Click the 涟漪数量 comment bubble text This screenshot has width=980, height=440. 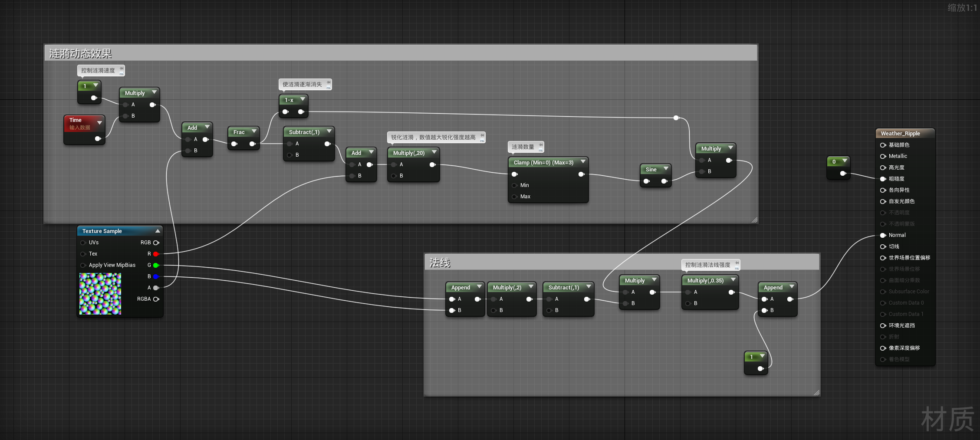pyautogui.click(x=523, y=147)
